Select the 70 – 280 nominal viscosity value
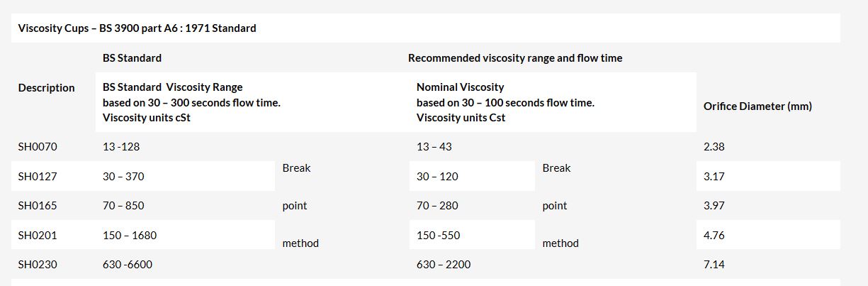Image resolution: width=868 pixels, height=286 pixels. click(437, 206)
